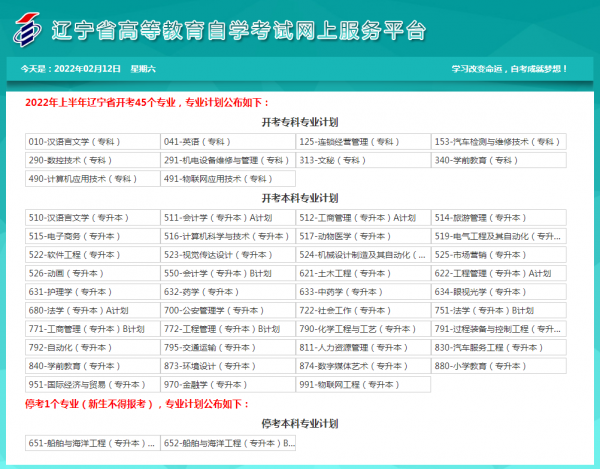Image resolution: width=600 pixels, height=469 pixels.
Task: Choose 490-计算机应用技术（专科）
Action: (x=93, y=179)
